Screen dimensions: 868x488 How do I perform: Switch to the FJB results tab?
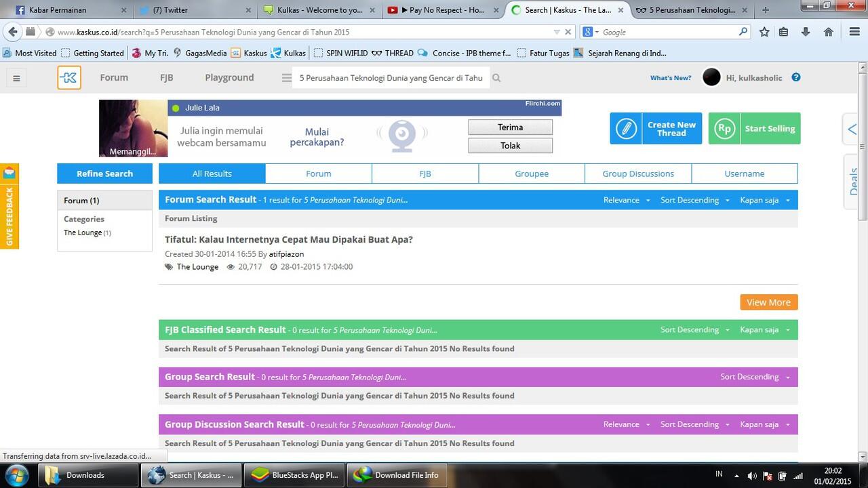tap(425, 174)
